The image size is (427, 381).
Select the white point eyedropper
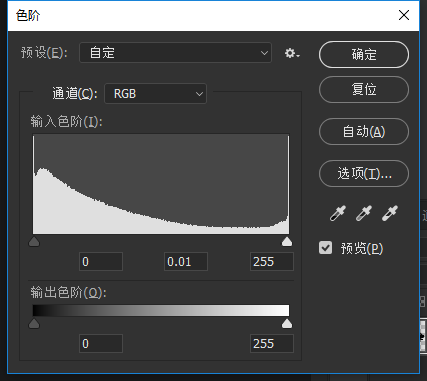pos(390,213)
